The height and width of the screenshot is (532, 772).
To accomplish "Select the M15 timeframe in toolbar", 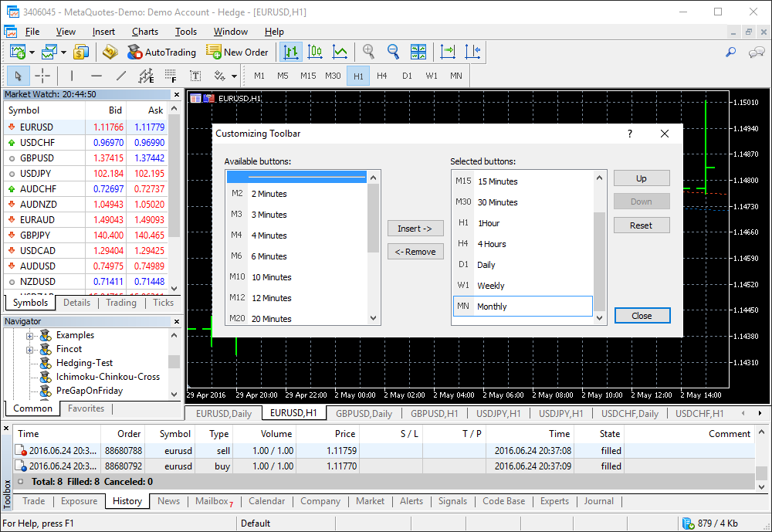I will point(308,76).
